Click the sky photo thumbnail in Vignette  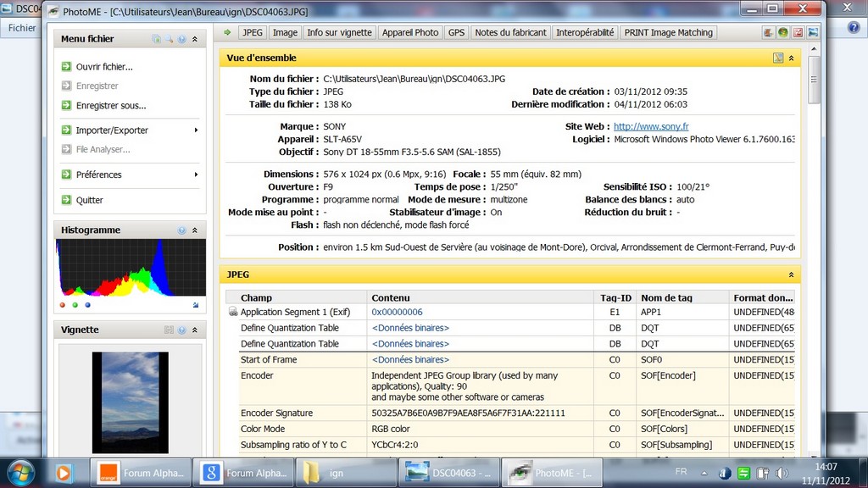point(130,402)
